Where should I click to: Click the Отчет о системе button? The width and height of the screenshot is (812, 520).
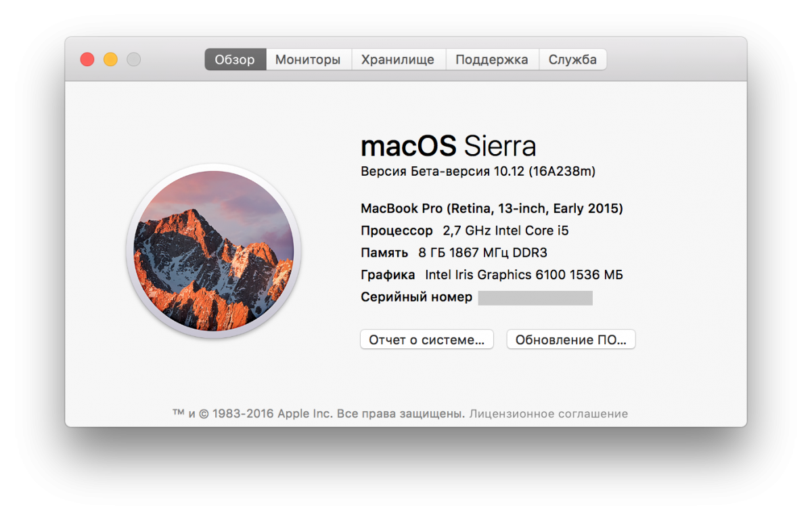tap(427, 339)
